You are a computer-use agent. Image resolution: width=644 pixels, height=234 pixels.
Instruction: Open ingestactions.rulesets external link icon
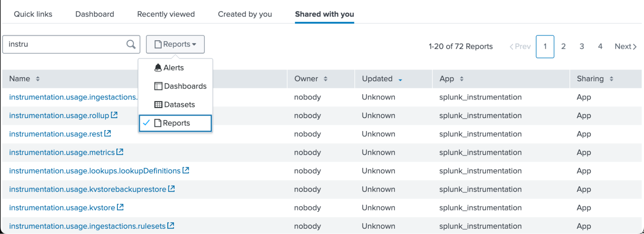(171, 226)
